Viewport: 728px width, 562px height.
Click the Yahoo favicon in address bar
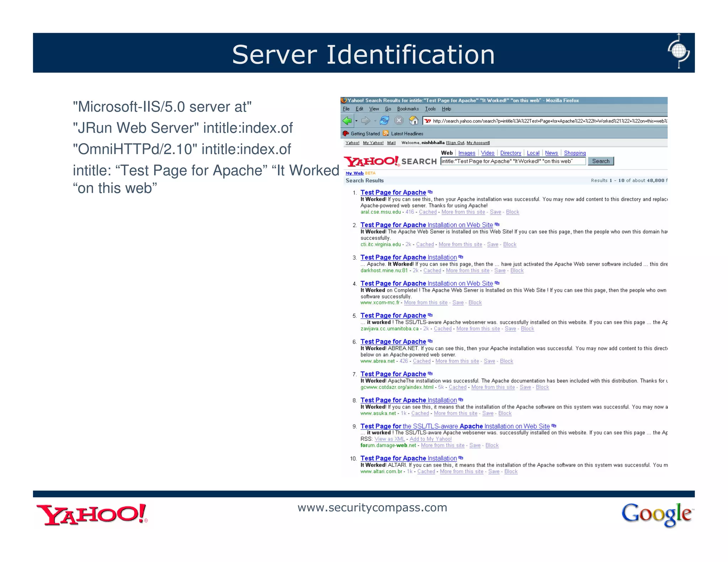[x=428, y=121]
